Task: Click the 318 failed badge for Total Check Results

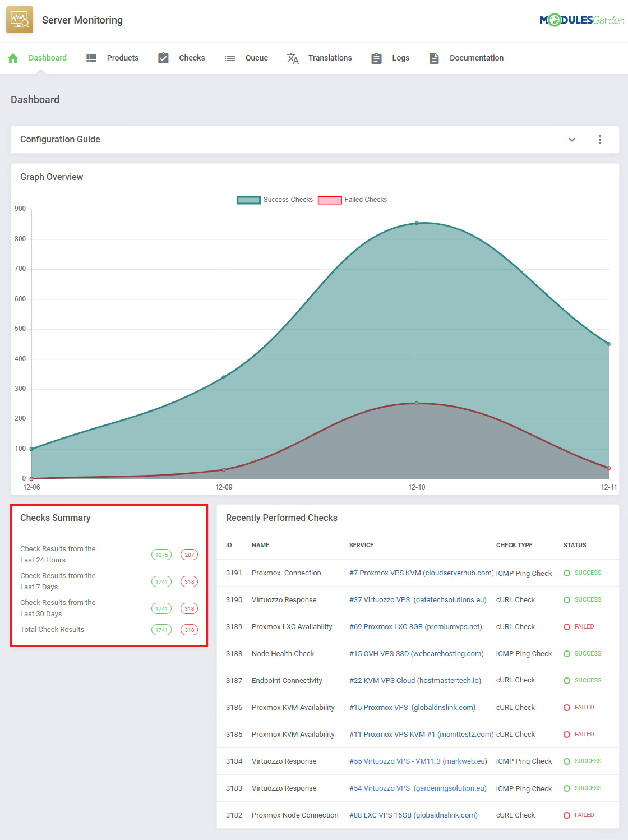Action: [190, 630]
